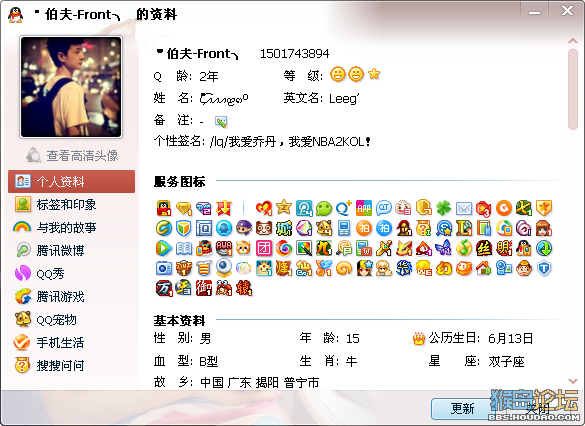Click the colorful APP service icon
Image resolution: width=585 pixels, height=426 pixels.
[x=364, y=208]
